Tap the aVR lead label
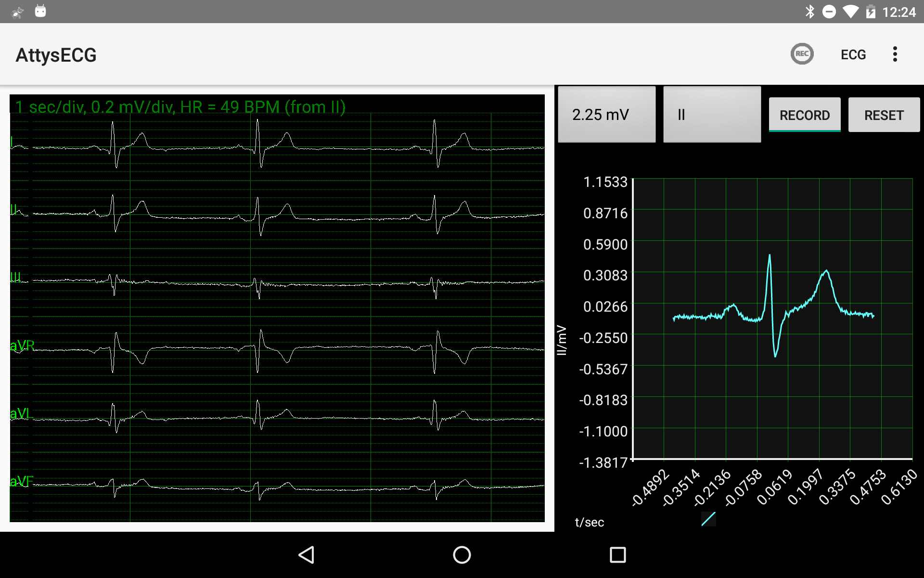This screenshot has height=578, width=924. pos(22,345)
